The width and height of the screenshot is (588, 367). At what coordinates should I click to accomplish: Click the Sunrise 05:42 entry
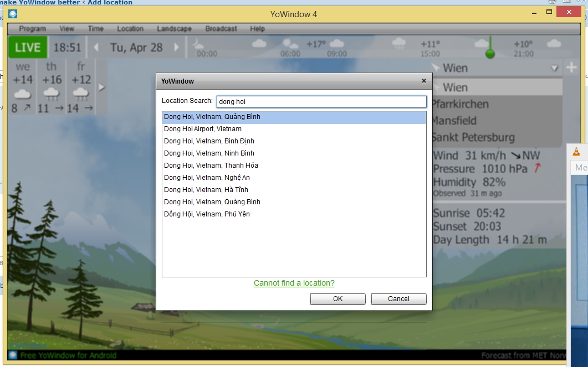[x=469, y=213]
